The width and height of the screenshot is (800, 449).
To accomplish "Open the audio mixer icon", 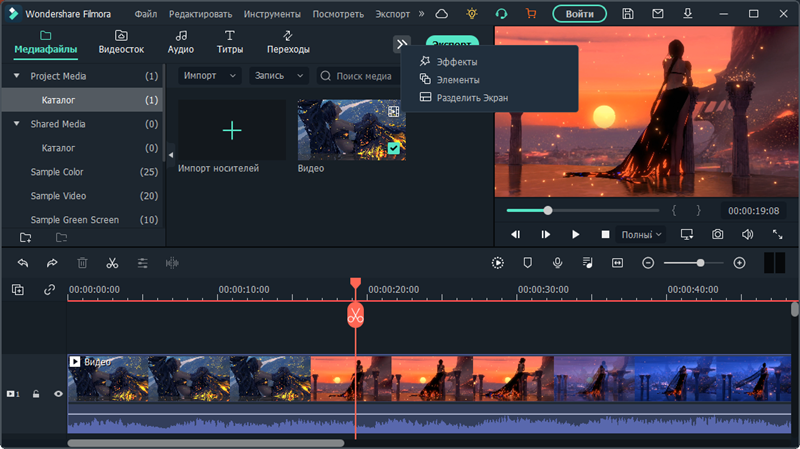I will [587, 263].
